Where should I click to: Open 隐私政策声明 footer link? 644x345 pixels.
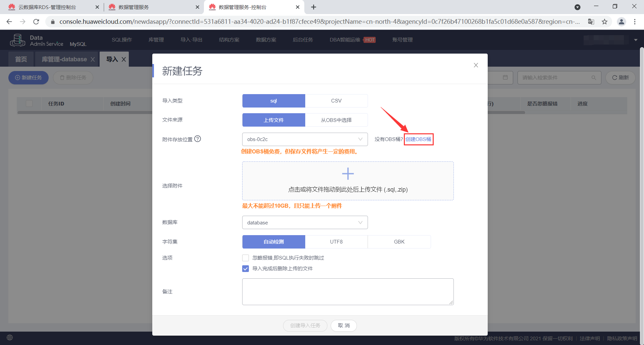[x=622, y=338]
